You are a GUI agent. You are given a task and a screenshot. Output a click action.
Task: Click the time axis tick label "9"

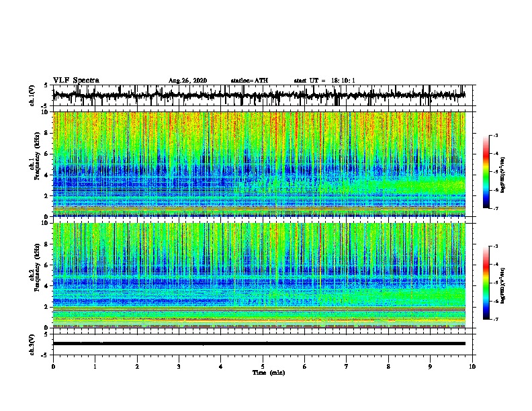coord(430,367)
